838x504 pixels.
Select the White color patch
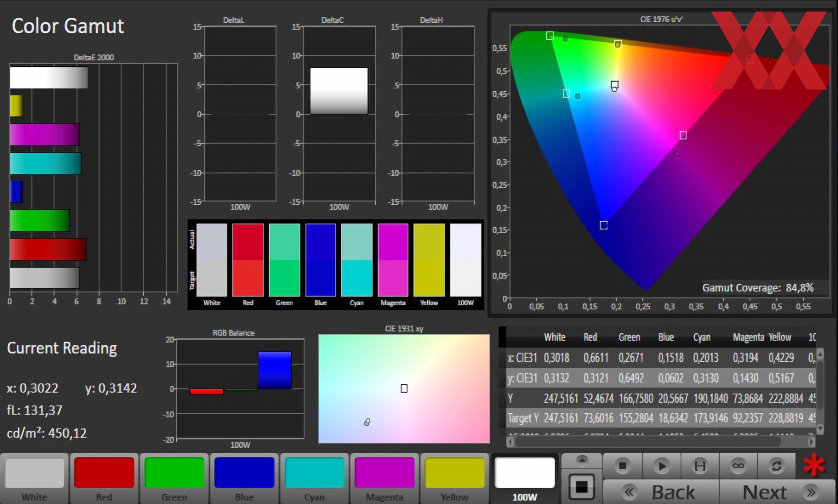point(34,479)
